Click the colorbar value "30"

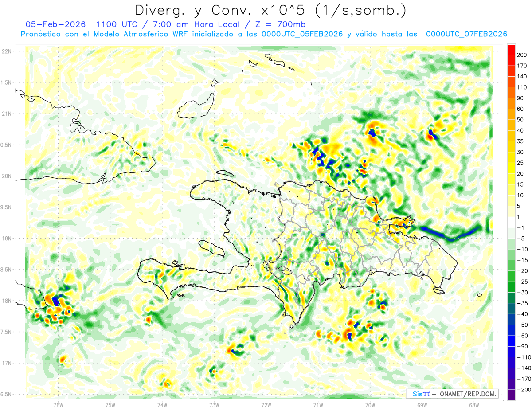point(520,152)
